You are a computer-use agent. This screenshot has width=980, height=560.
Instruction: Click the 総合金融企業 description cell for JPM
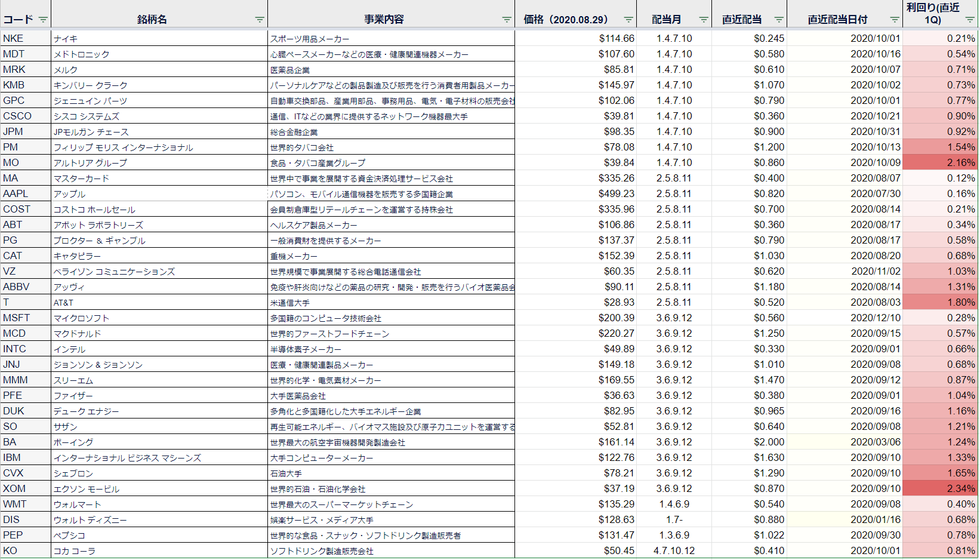coord(294,132)
